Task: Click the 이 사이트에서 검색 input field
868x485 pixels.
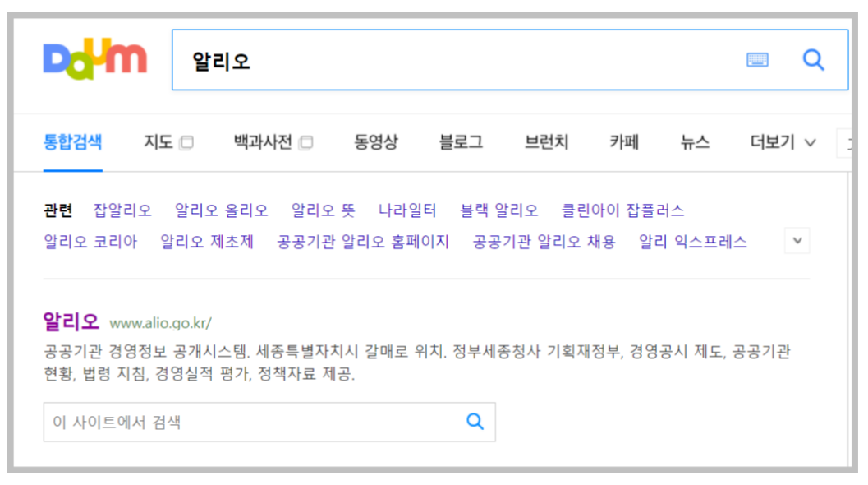Action: point(269,422)
